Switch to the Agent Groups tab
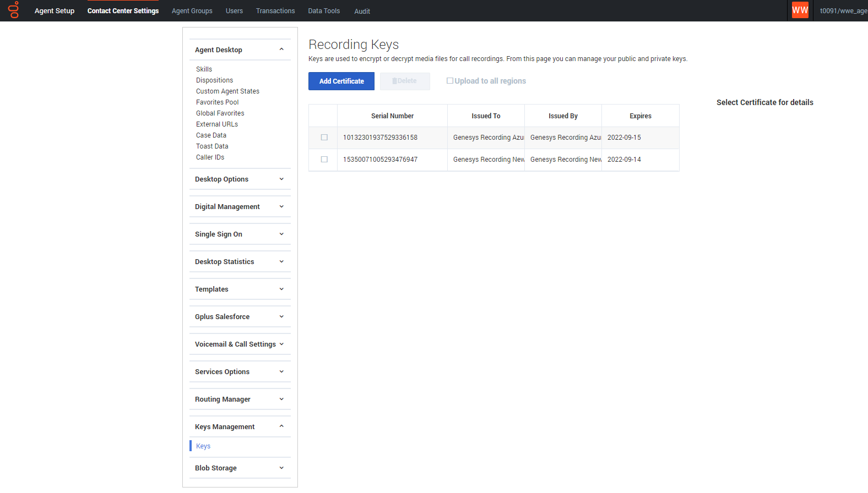 point(192,11)
